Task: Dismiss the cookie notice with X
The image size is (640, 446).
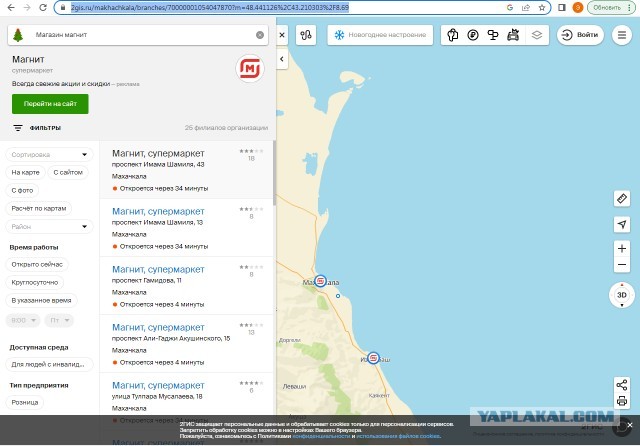Action: pyautogui.click(x=630, y=425)
